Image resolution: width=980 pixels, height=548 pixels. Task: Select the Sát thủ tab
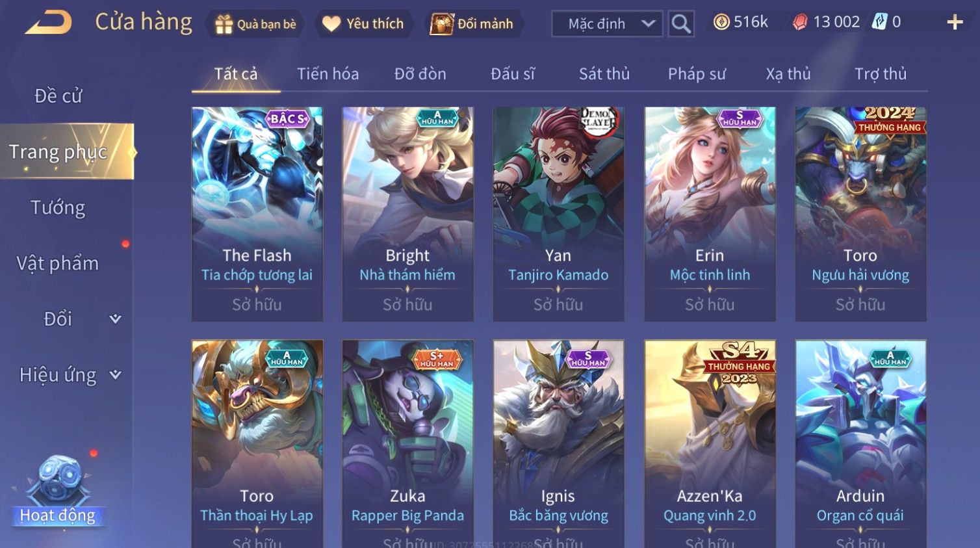coord(604,74)
